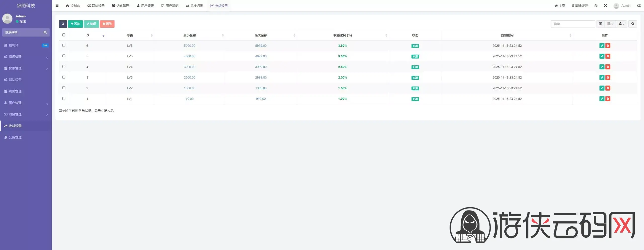Check the select-all checkbox in header
Viewport: 644px width, 250px height.
pyautogui.click(x=64, y=35)
